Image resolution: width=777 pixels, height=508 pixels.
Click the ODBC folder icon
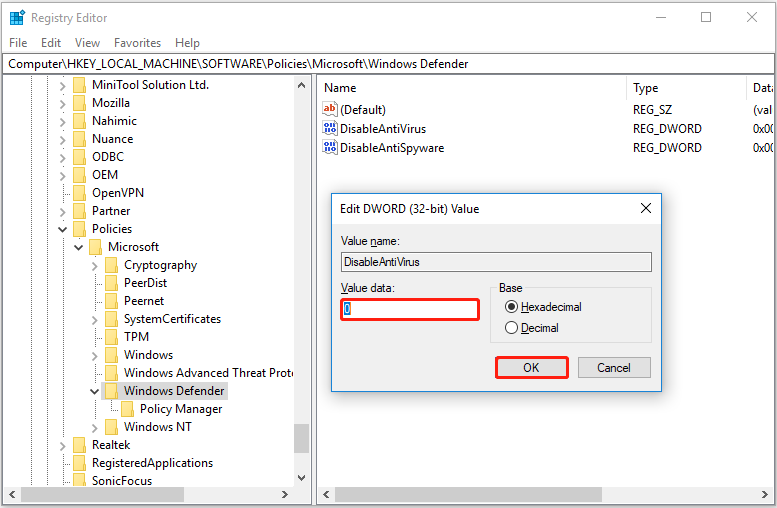coord(79,157)
